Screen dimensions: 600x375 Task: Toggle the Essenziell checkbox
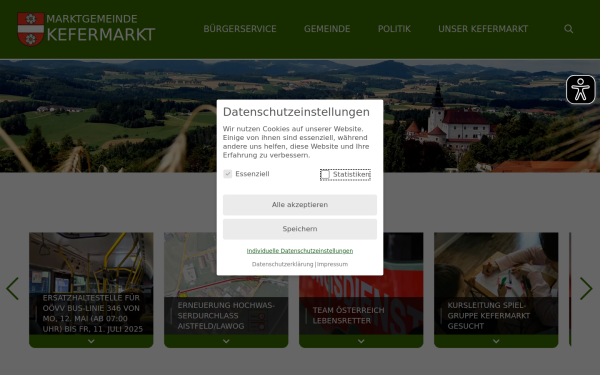pyautogui.click(x=228, y=174)
